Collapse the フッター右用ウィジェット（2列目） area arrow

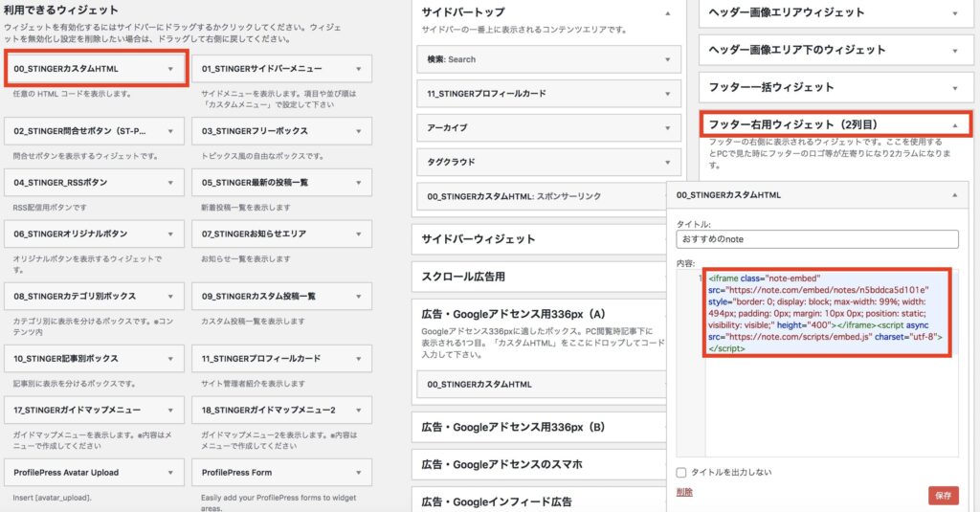click(955, 125)
